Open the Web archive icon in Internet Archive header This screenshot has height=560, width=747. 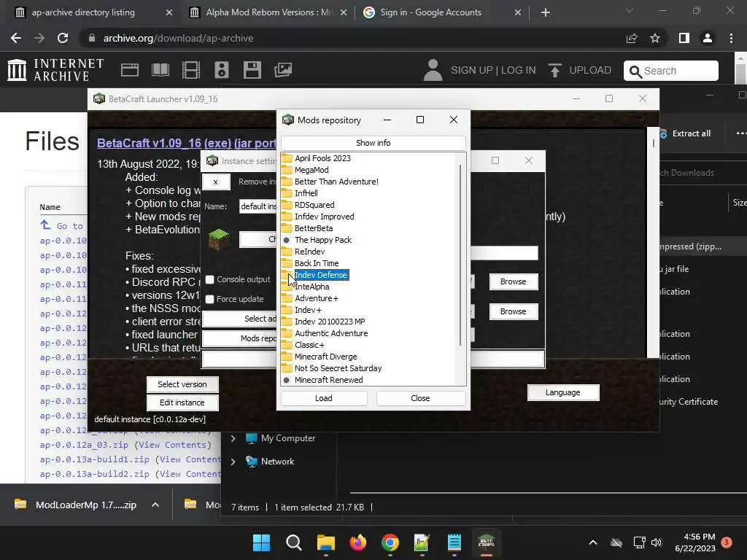(x=130, y=70)
